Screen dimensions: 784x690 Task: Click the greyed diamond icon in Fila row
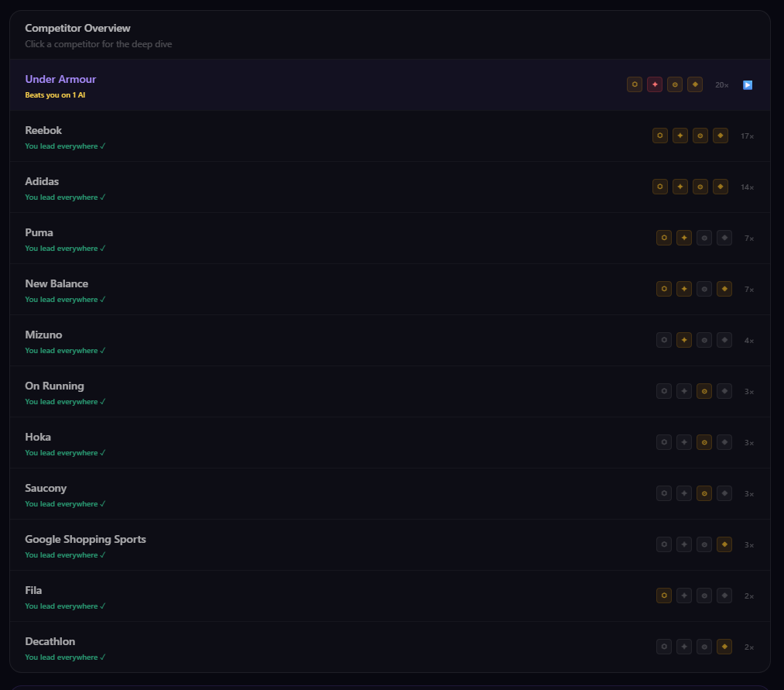click(724, 596)
